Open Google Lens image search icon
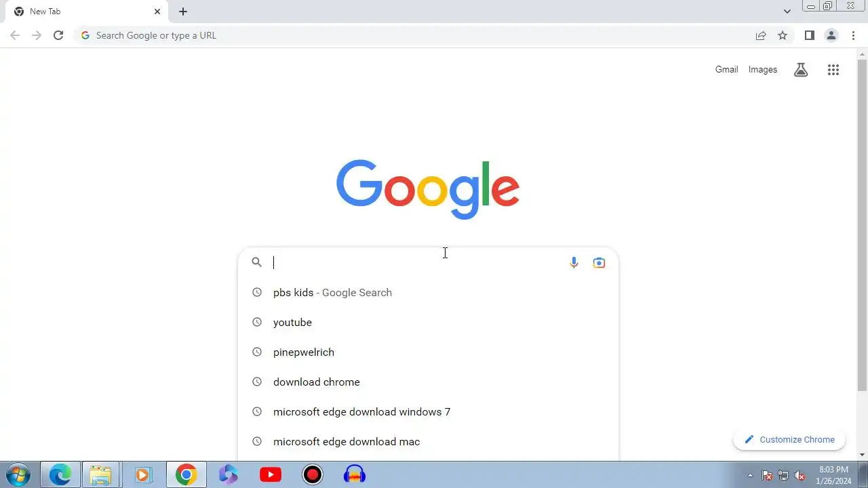The width and height of the screenshot is (868, 488). click(x=599, y=263)
